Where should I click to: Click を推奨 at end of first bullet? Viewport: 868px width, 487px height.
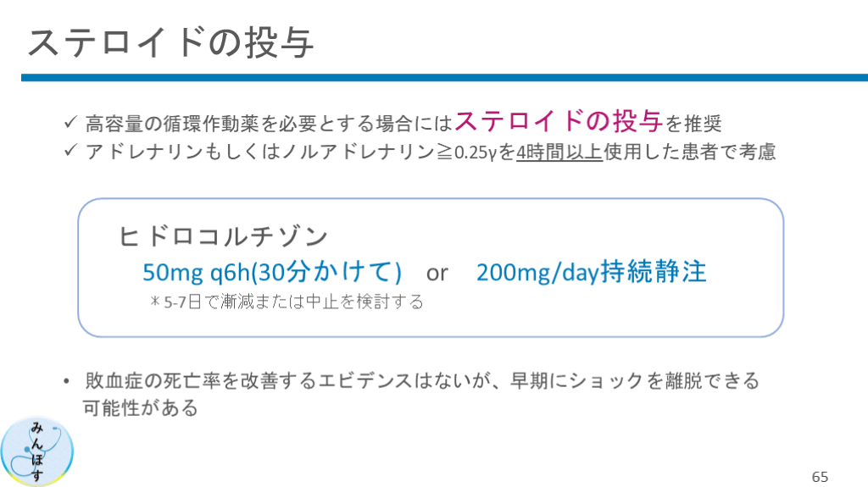pyautogui.click(x=693, y=124)
